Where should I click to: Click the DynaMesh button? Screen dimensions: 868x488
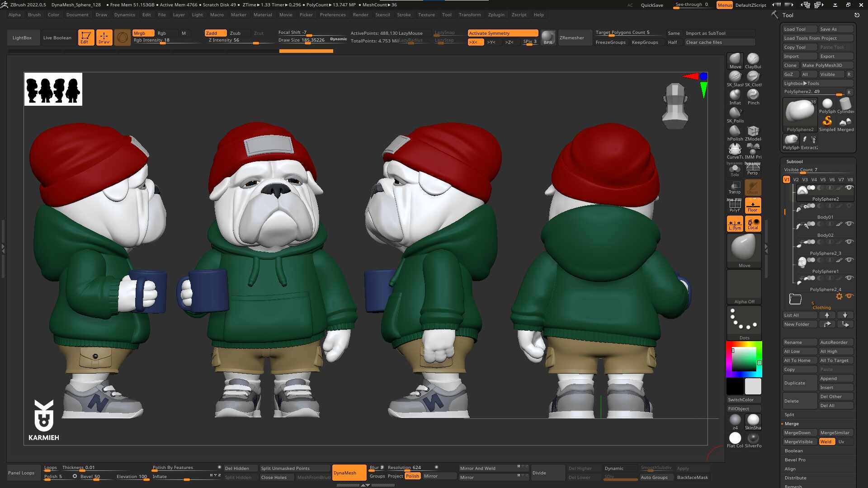click(345, 473)
